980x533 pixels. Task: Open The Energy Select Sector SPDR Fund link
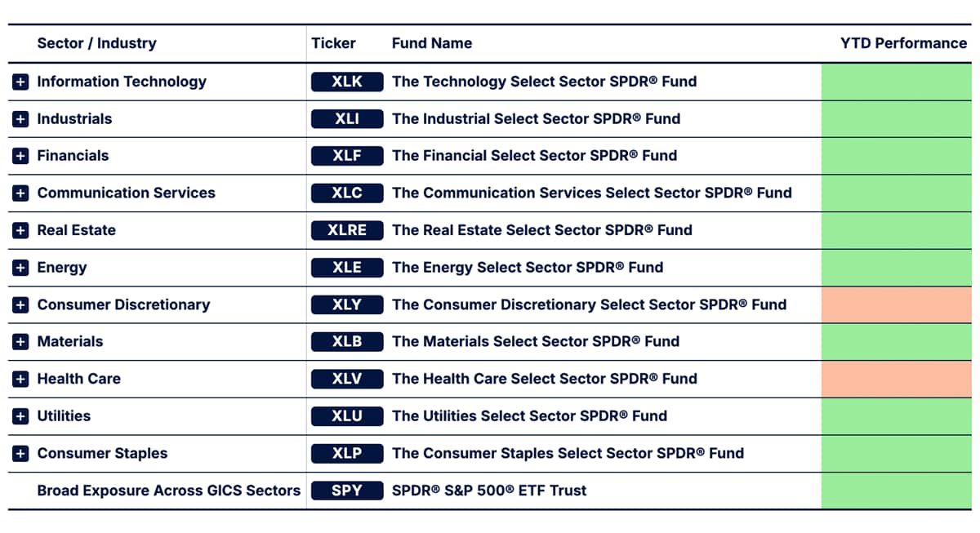[527, 268]
